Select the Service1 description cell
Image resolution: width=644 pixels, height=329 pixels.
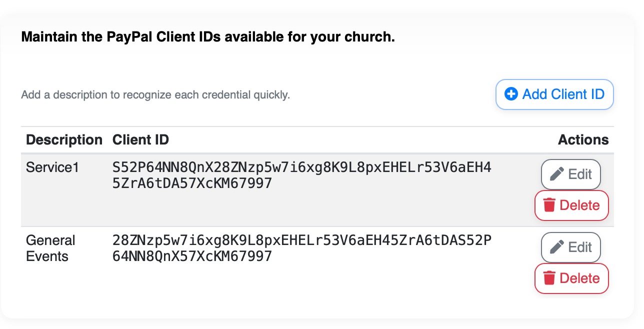pos(52,167)
